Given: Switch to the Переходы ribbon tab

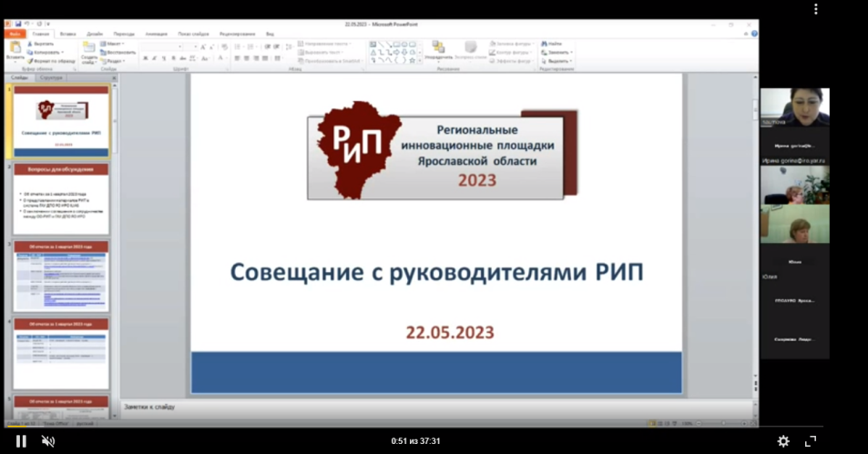Looking at the screenshot, I should pyautogui.click(x=124, y=34).
